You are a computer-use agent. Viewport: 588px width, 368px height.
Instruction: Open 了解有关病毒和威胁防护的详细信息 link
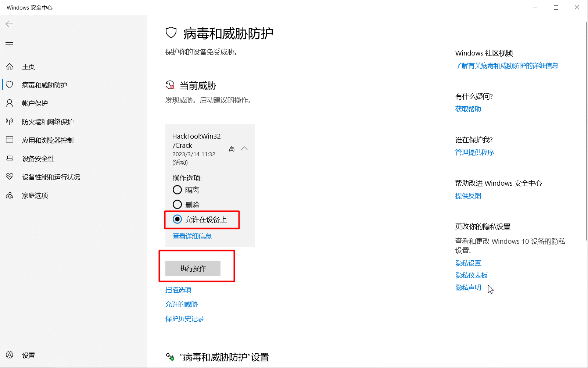coord(507,65)
